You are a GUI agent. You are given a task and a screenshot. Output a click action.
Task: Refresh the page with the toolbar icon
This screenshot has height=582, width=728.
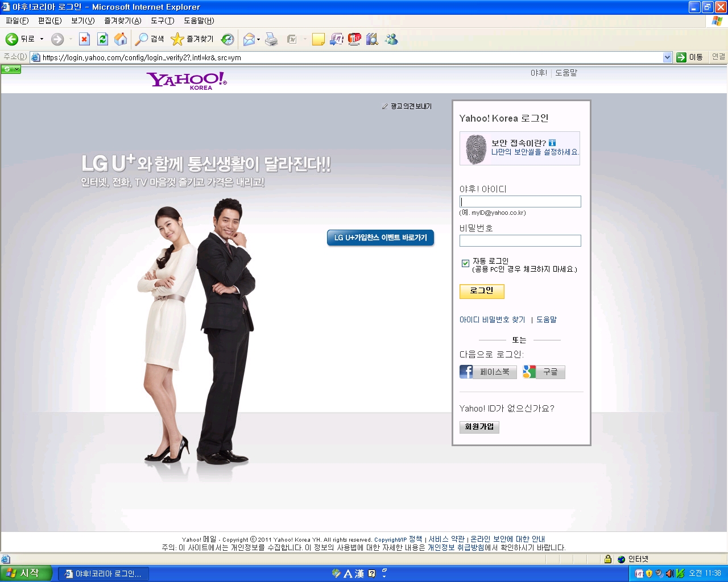click(102, 39)
